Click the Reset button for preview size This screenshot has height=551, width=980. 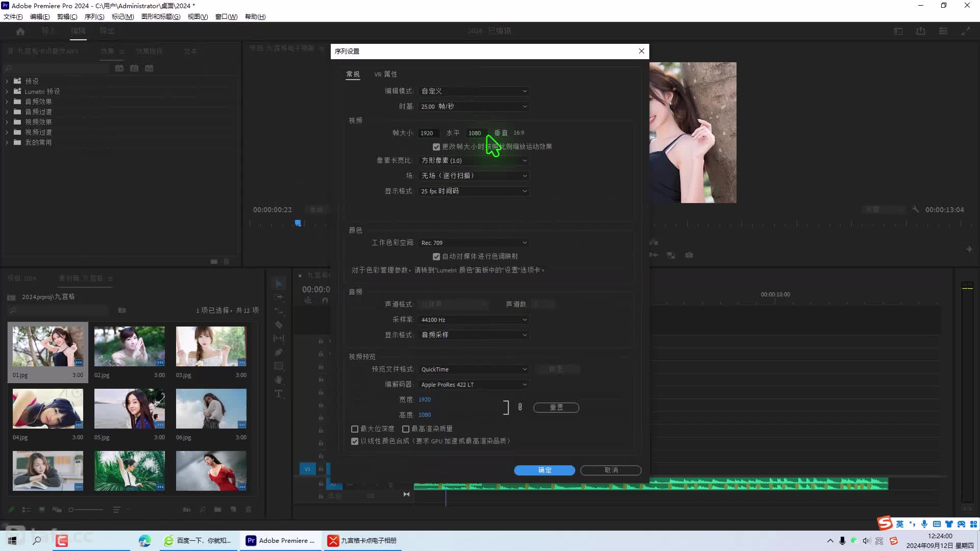click(x=556, y=407)
